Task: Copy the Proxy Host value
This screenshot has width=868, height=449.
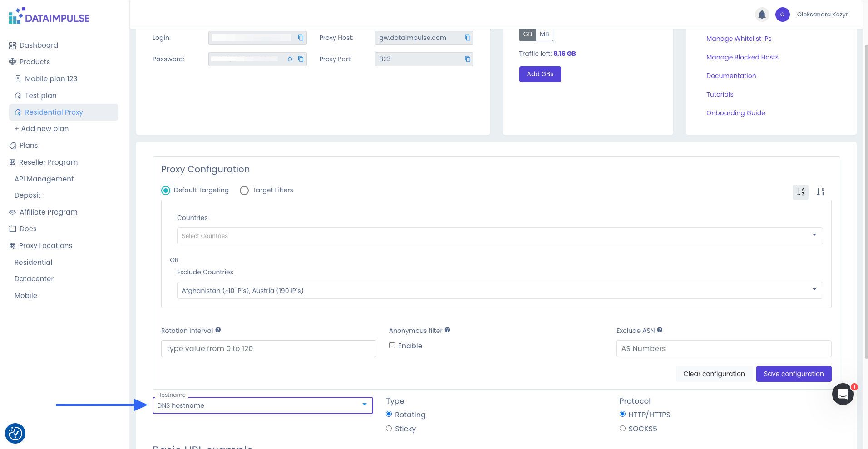Action: tap(468, 38)
